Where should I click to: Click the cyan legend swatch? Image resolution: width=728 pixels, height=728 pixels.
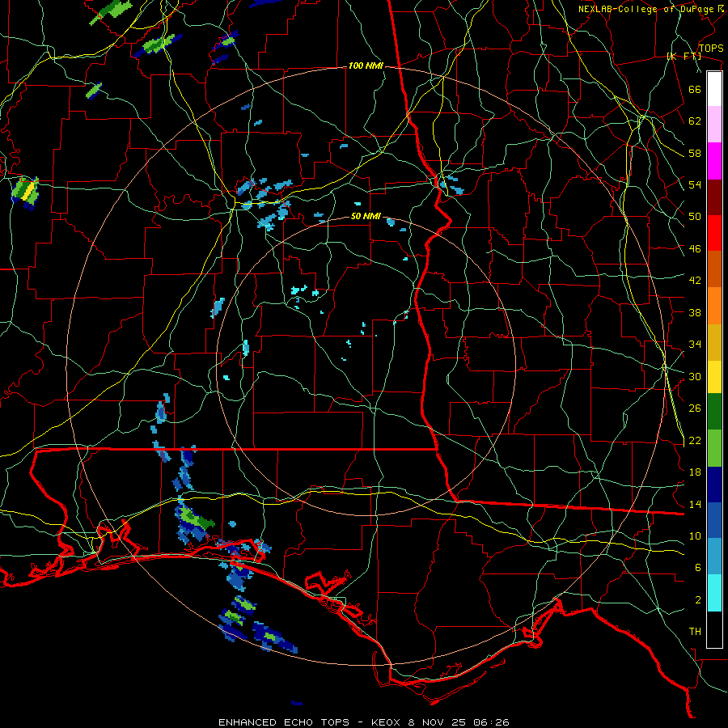[714, 593]
